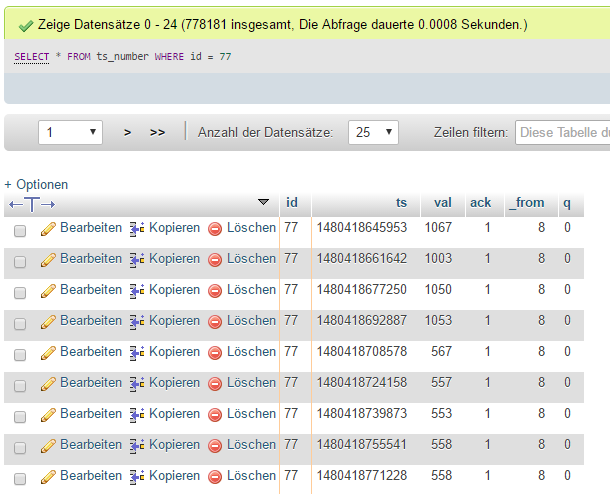Click the val cell 1067
Screen dimensions: 610x494
click(x=438, y=228)
